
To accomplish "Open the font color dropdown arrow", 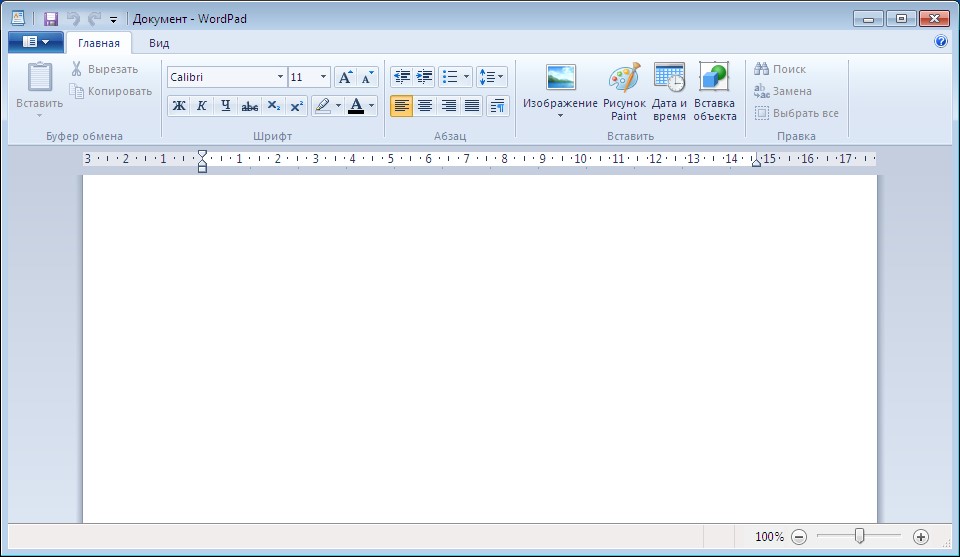I will click(372, 106).
